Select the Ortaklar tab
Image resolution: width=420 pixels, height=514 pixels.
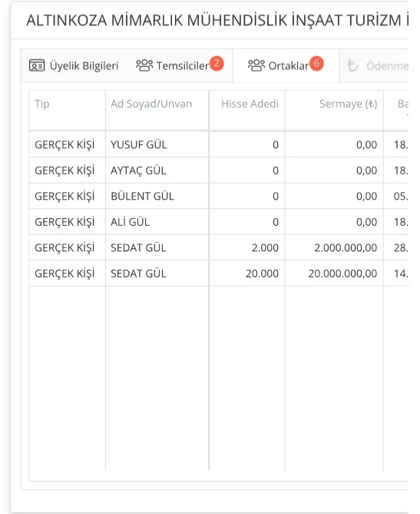(286, 65)
